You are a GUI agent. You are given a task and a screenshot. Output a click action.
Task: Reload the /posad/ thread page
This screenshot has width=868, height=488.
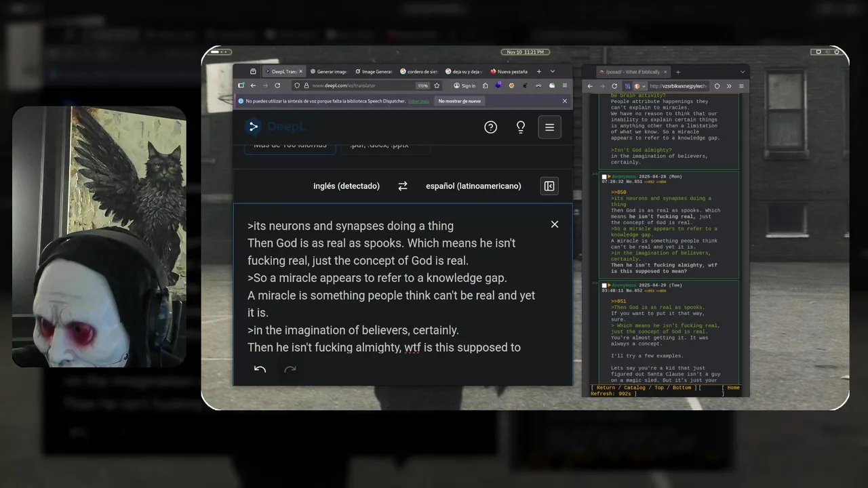coord(614,86)
